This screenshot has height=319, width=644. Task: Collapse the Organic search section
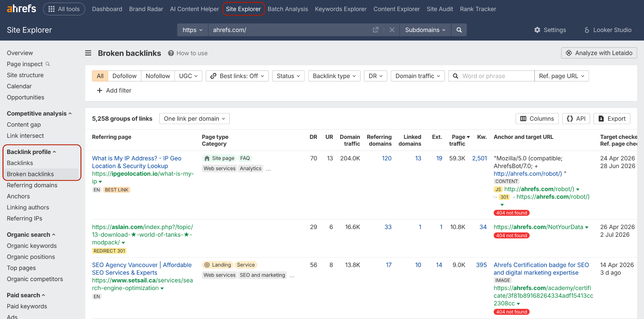pyautogui.click(x=31, y=235)
